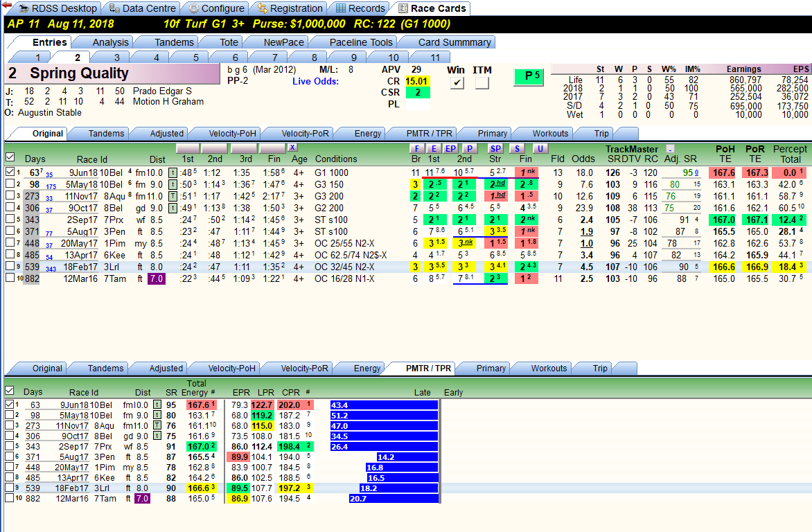Open Data Centre from top toolbar
812x532 pixels.
pyautogui.click(x=142, y=8)
